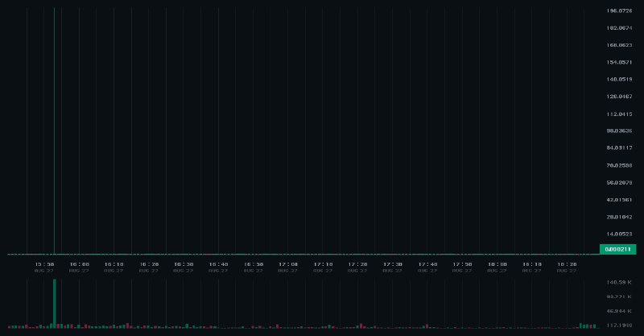Select the 16:48 time axis label
Image resolution: width=644 pixels, height=336 pixels.
pyautogui.click(x=218, y=264)
